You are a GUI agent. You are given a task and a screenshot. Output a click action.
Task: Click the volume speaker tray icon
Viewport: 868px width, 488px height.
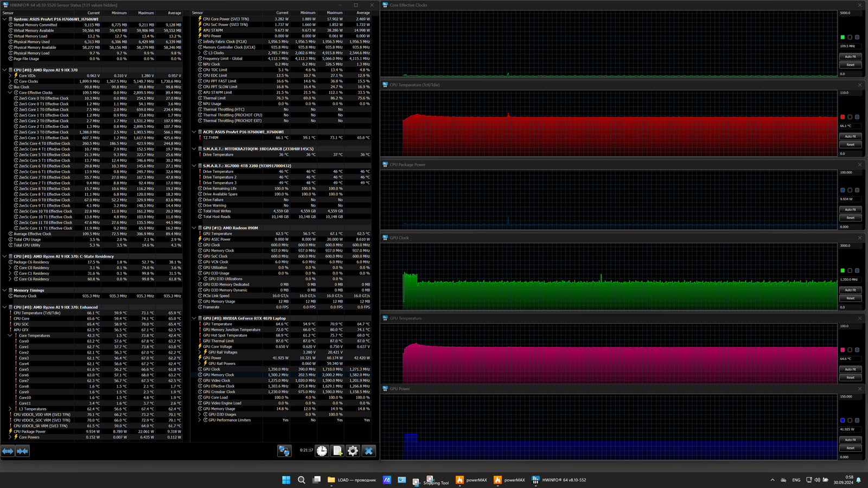(x=818, y=480)
